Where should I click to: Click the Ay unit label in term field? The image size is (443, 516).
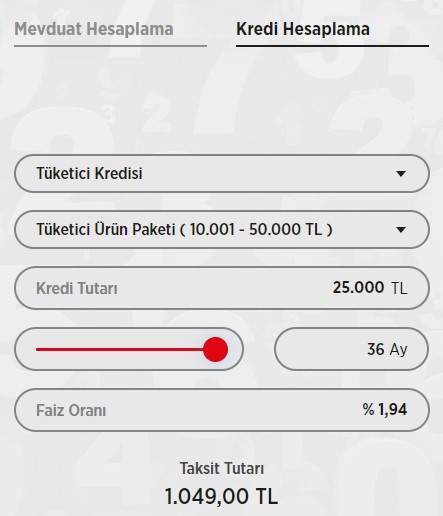pos(398,350)
